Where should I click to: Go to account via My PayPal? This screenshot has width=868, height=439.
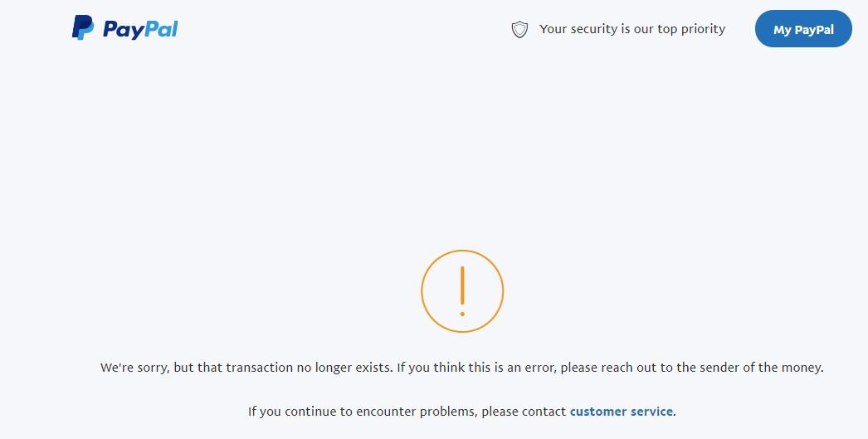[803, 29]
